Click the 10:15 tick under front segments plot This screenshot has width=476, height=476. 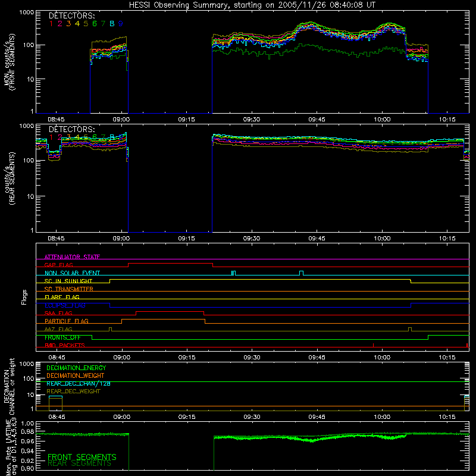click(447, 120)
